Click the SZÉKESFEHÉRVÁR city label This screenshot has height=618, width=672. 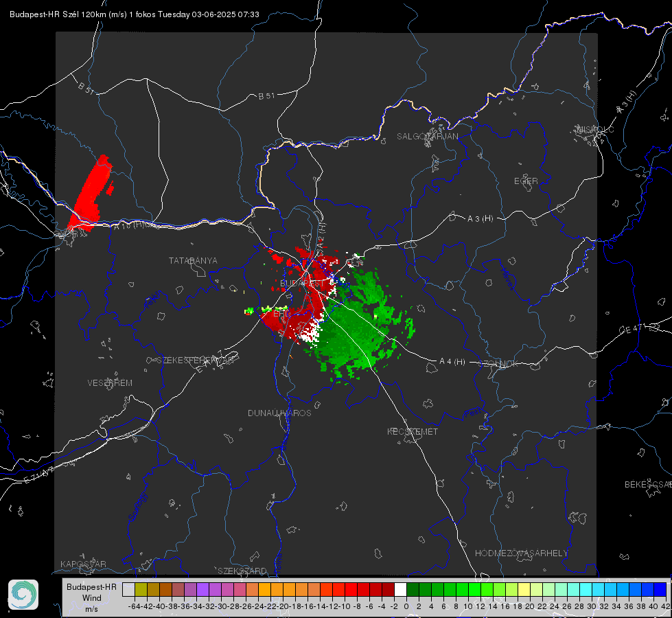pyautogui.click(x=196, y=360)
